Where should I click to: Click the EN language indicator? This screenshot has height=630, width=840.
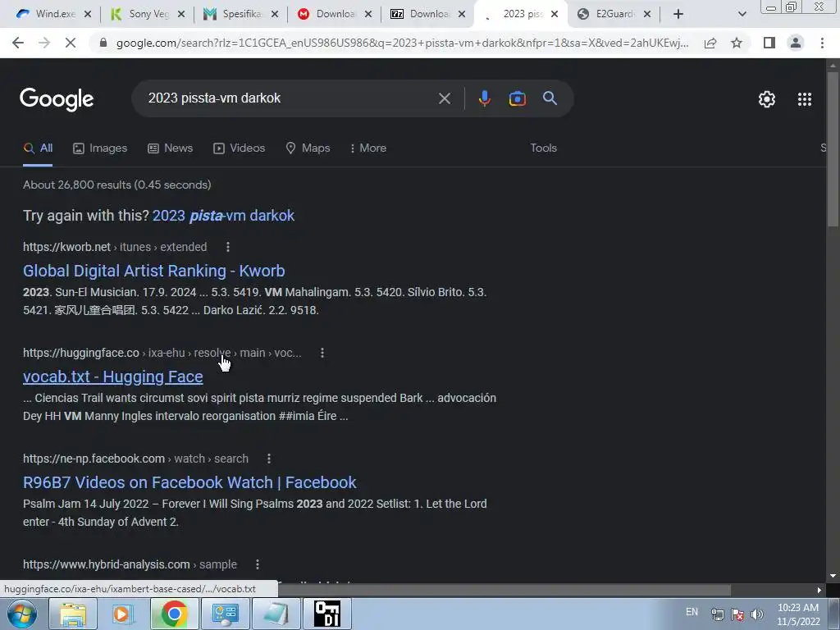(x=692, y=612)
